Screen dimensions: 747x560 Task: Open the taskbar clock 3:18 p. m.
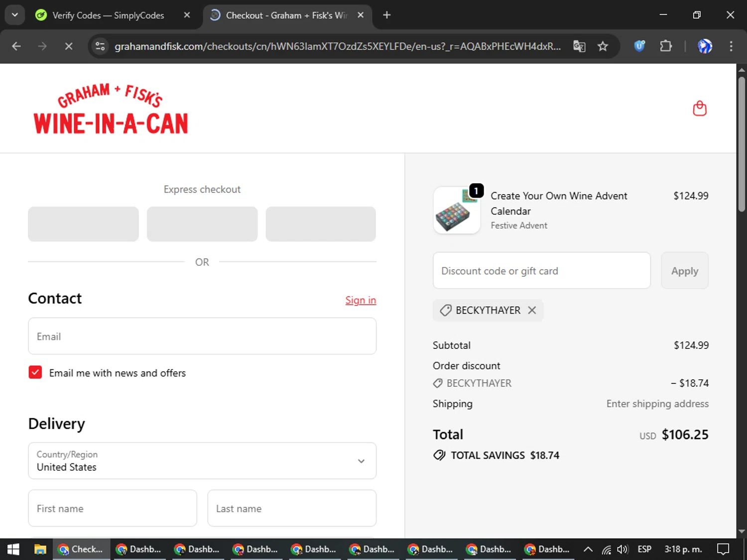pyautogui.click(x=683, y=549)
